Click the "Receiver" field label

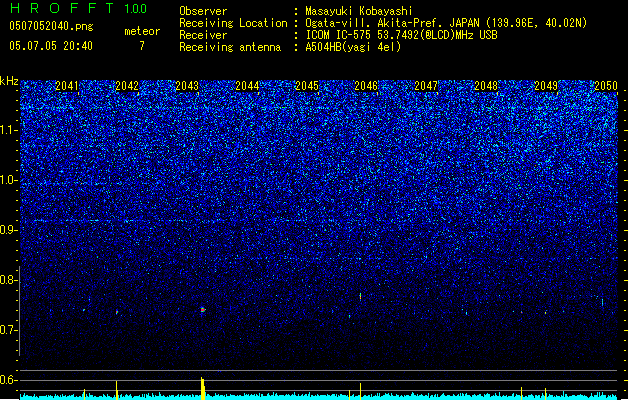click(x=203, y=35)
